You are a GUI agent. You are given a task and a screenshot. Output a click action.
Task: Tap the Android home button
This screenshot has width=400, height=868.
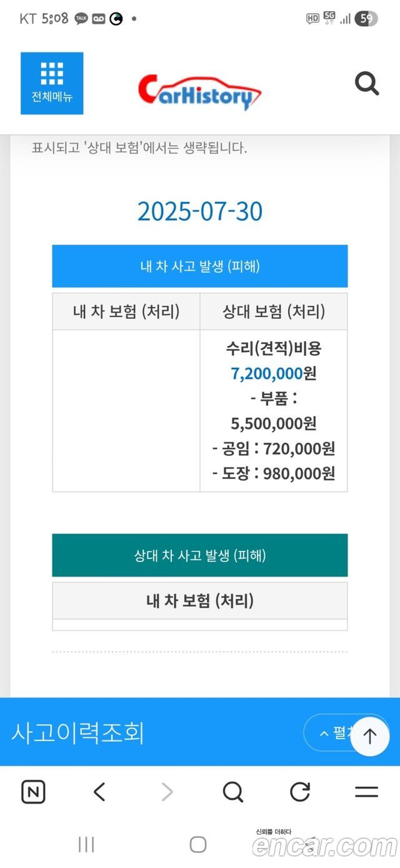point(198,844)
